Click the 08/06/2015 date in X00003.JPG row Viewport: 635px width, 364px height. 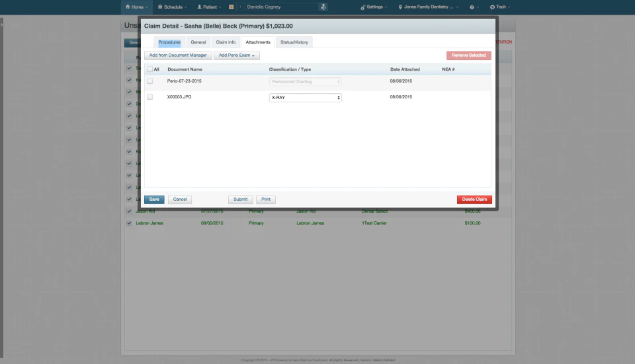pos(401,97)
